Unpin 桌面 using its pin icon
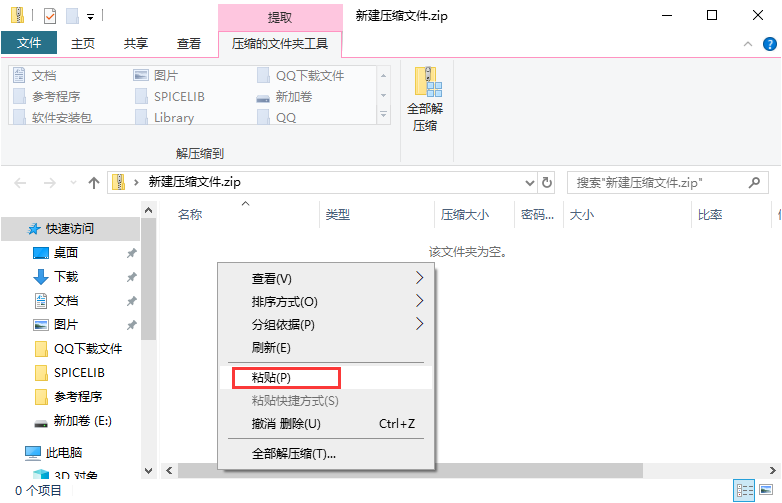This screenshot has width=782, height=503. (131, 253)
